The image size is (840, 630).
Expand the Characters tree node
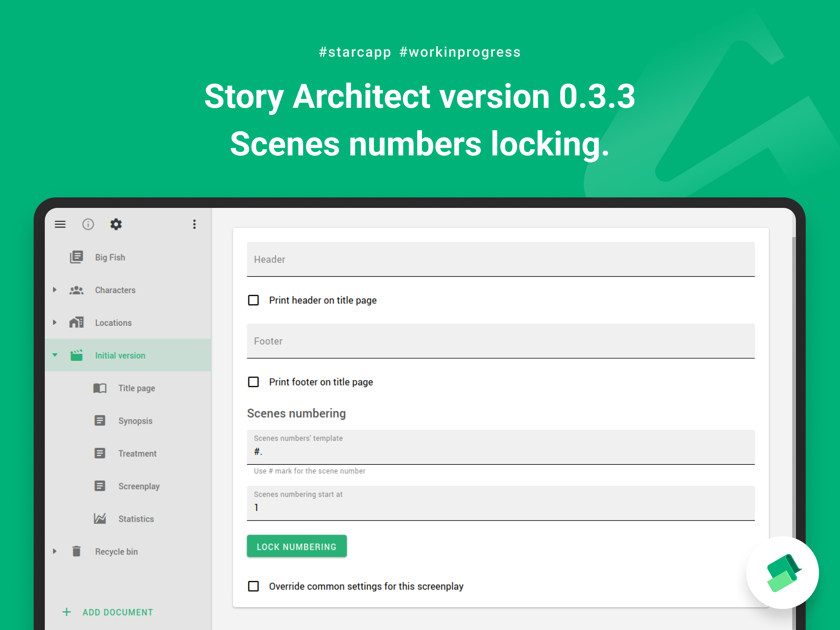(x=55, y=290)
